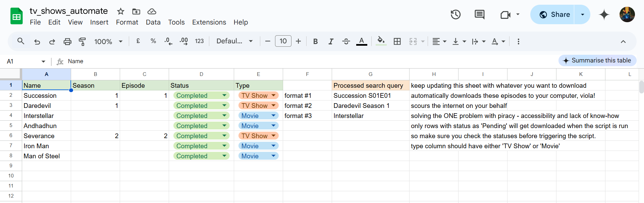Viewport: 644px width, 203px height.
Task: Open the borders tool
Action: pos(397,41)
